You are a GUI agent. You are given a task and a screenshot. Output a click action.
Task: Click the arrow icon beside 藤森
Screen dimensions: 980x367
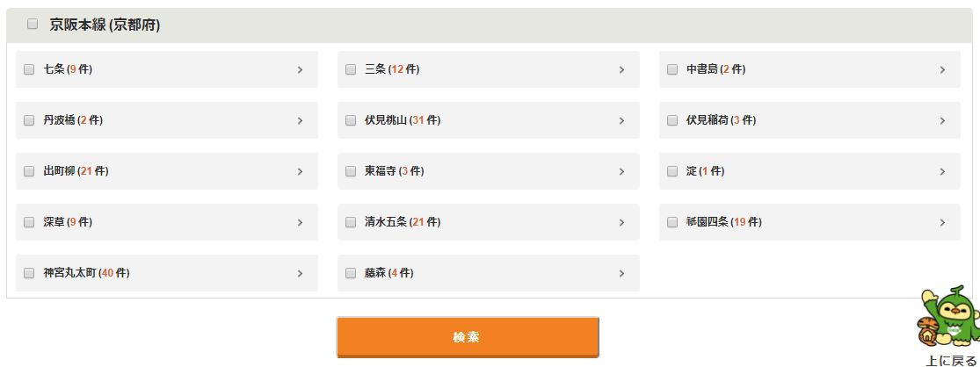621,273
